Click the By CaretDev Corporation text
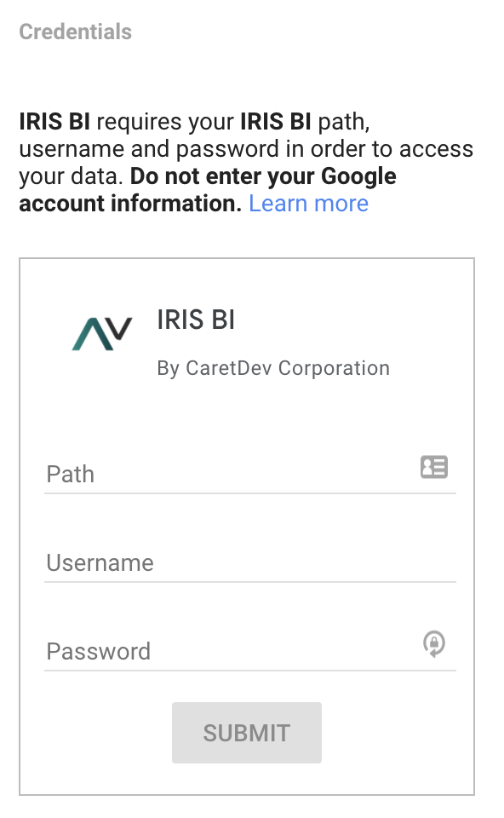Image resolution: width=504 pixels, height=818 pixels. 273,368
